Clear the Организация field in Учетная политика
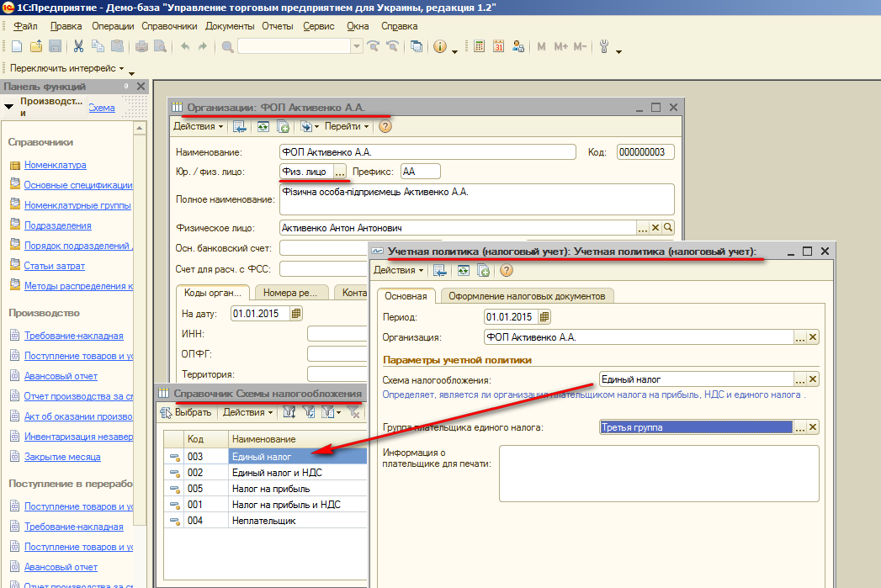Viewport: 881px width, 588px height. point(813,337)
